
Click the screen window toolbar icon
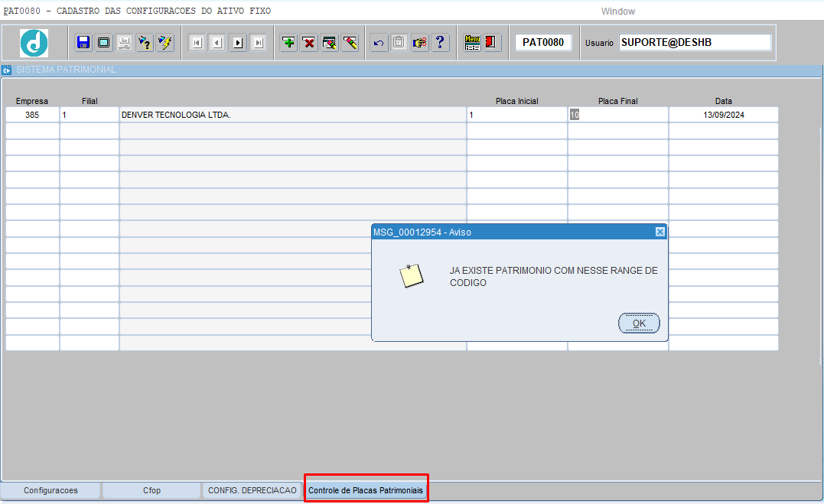pyautogui.click(x=103, y=43)
